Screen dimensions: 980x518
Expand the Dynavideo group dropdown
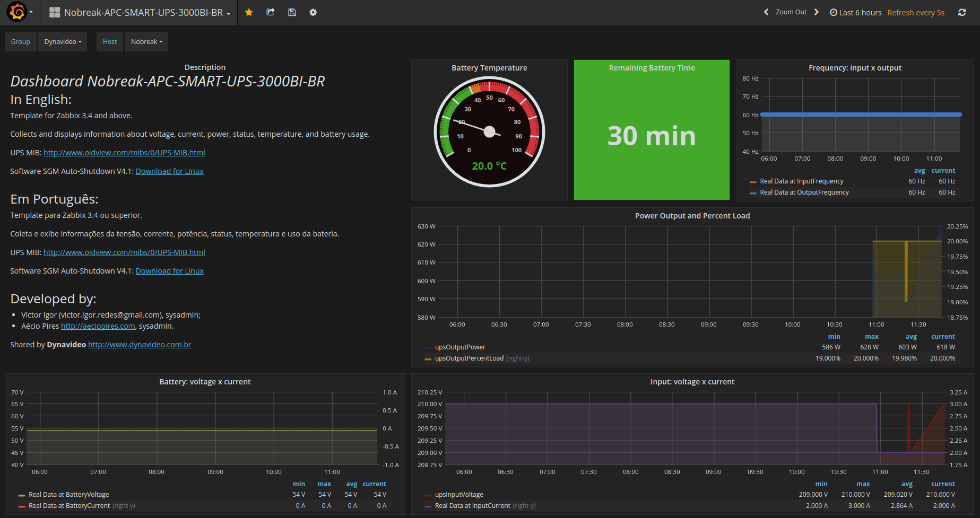pyautogui.click(x=63, y=42)
